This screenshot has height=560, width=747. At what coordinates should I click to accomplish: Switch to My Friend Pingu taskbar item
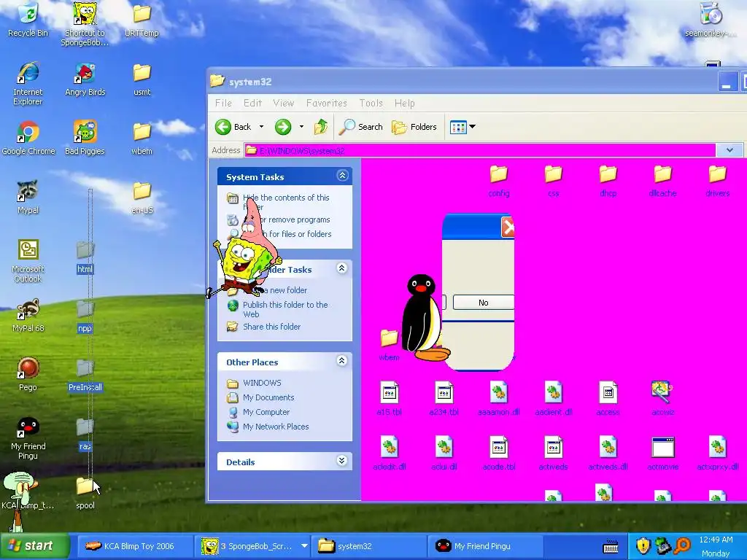(x=487, y=546)
